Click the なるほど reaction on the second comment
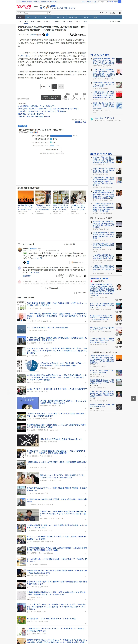Viewport: 138px width, 644px height. click(x=70, y=276)
